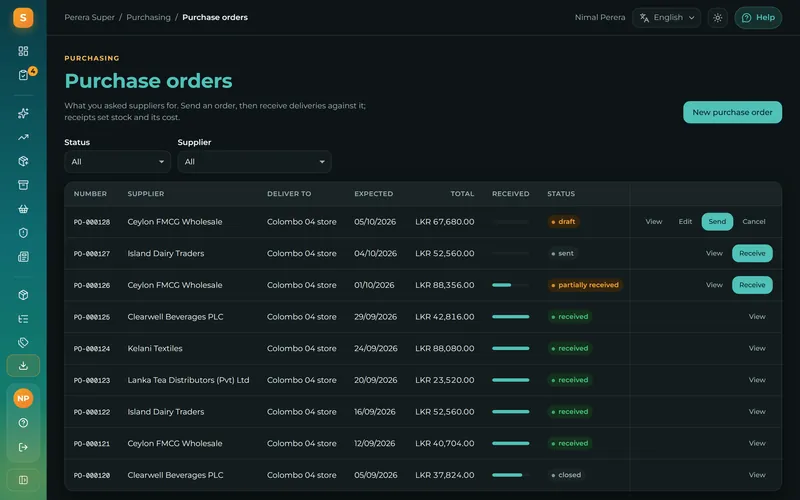Click expected date 29/09/2026
Image resolution: width=800 pixels, height=500 pixels.
point(376,317)
